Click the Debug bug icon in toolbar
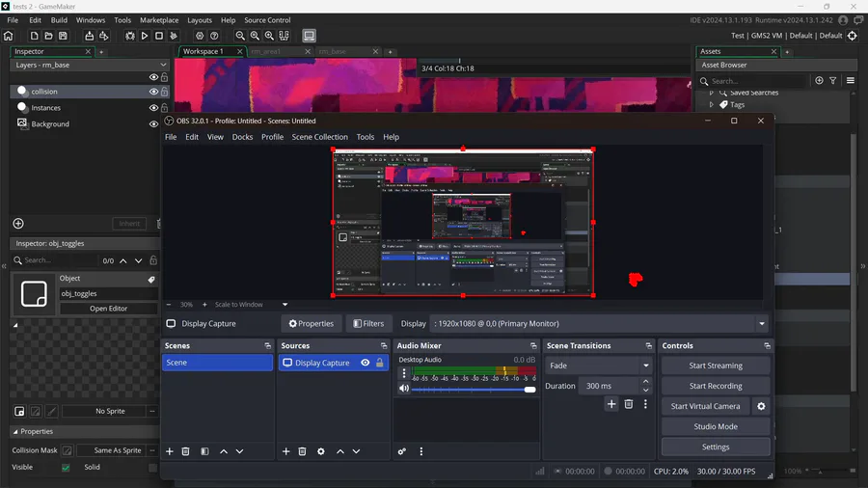Viewport: 868px width, 488px height. click(130, 36)
